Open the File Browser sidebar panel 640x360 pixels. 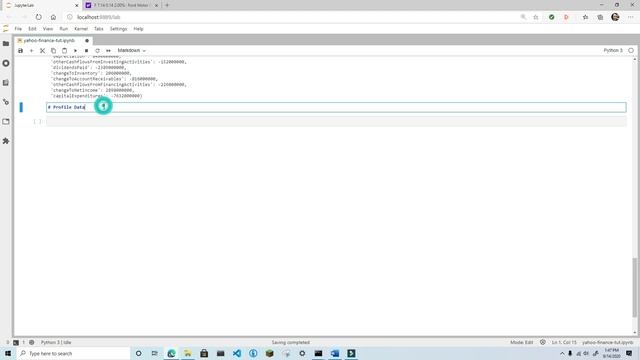coord(6,44)
